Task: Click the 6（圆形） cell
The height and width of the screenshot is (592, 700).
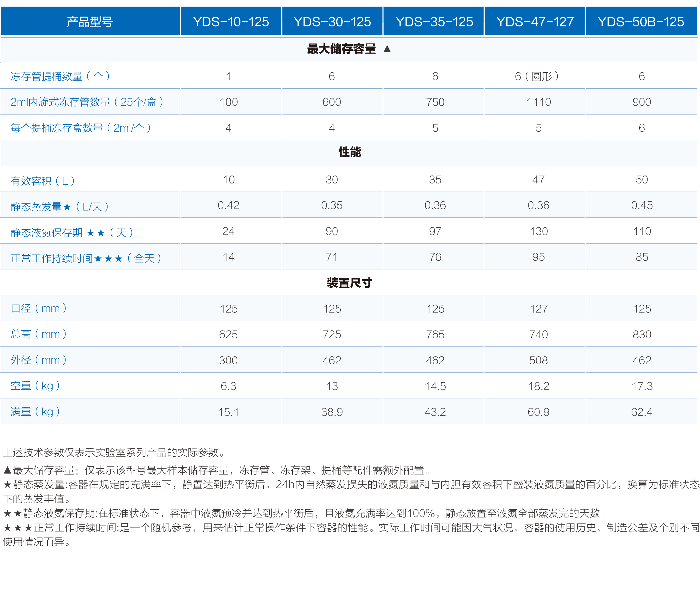Action: (x=537, y=76)
